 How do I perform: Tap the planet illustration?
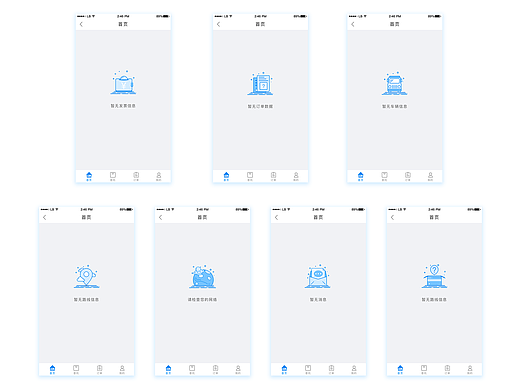tap(202, 276)
